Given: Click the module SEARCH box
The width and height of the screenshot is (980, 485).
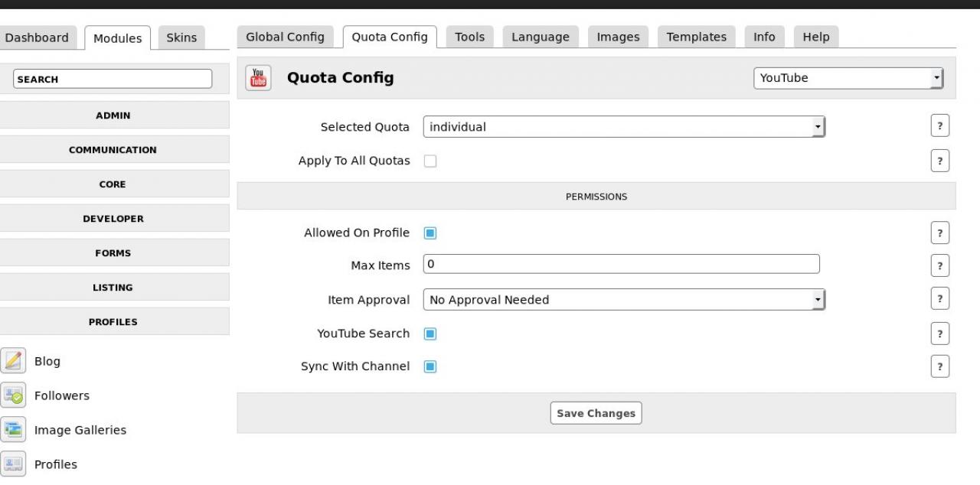Looking at the screenshot, I should (x=113, y=79).
